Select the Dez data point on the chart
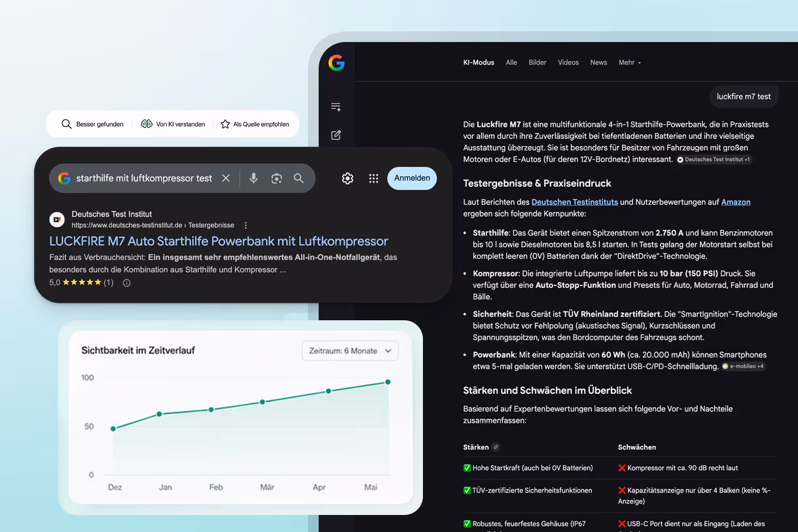Image resolution: width=798 pixels, height=532 pixels. (x=113, y=429)
